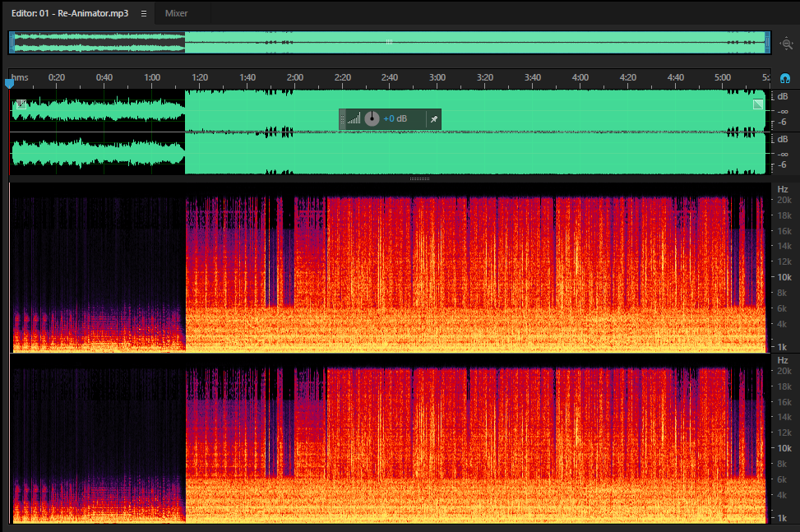Viewport: 800px width, 532px height.
Task: Click the 1k label on the lower spectrogram scale
Action: 782,518
